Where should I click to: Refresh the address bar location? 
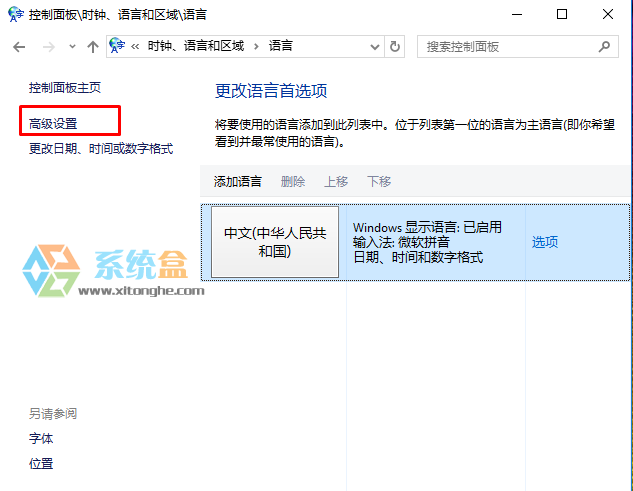coord(395,47)
